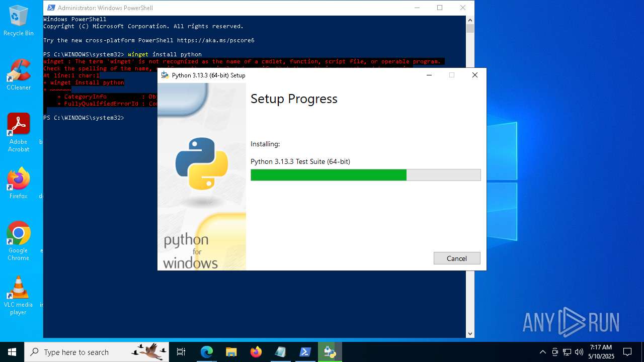
Task: Open Task View from the taskbar
Action: coord(181,352)
